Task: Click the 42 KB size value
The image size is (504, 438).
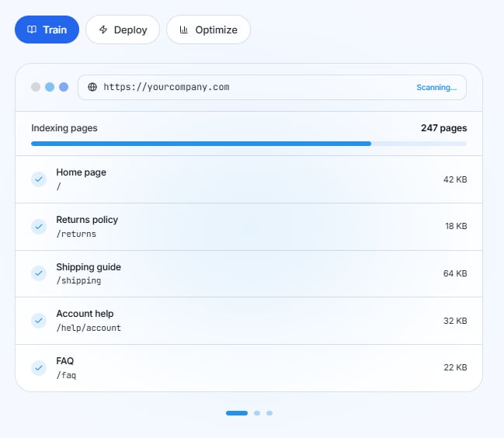Action: [x=455, y=179]
